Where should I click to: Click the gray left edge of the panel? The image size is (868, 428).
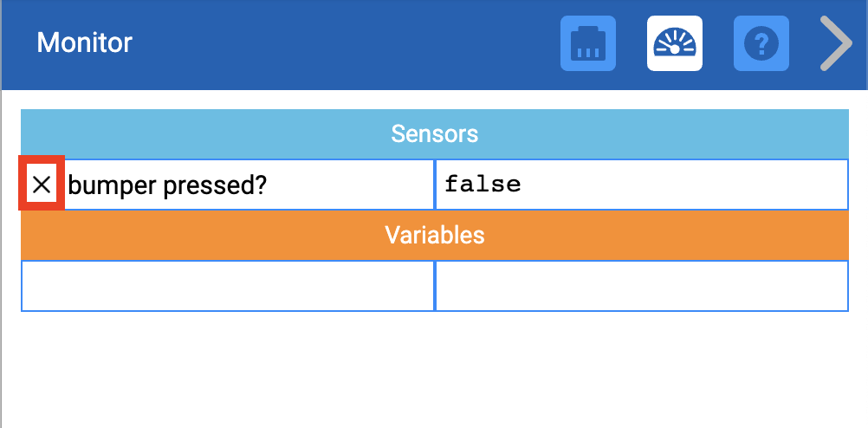[1, 260]
